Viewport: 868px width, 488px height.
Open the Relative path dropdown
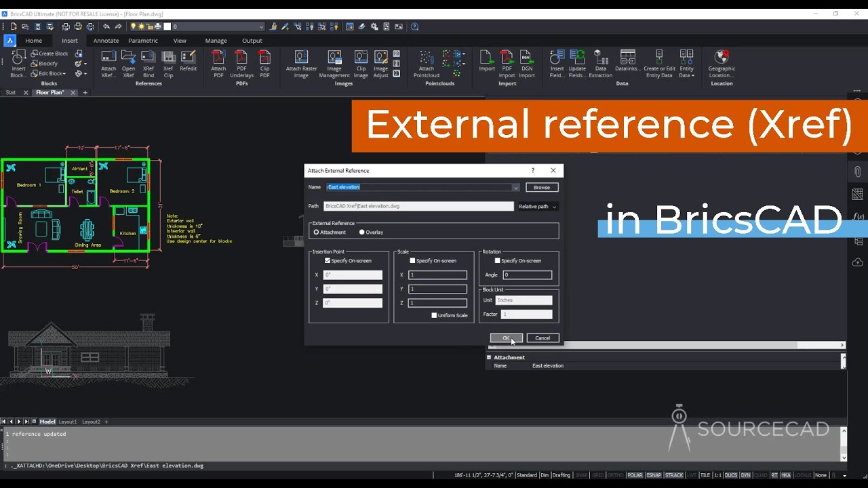537,206
